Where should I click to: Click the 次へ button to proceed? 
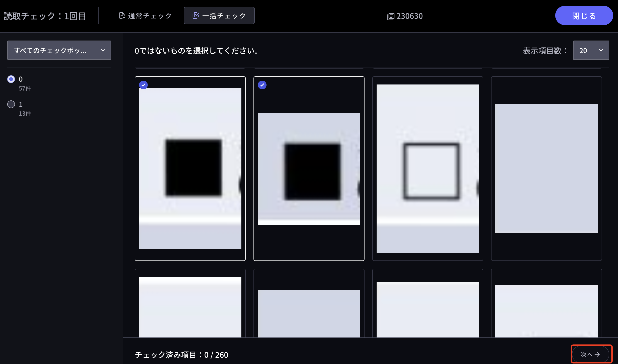pos(591,354)
